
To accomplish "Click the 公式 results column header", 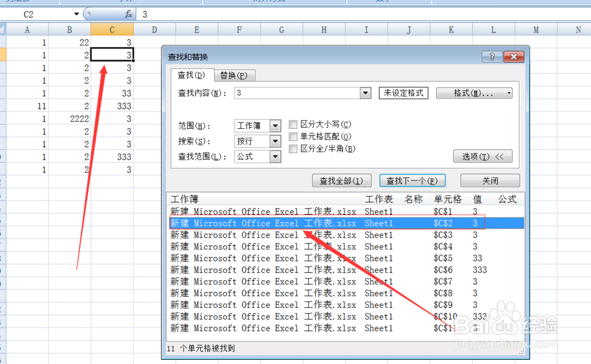I will (x=508, y=199).
